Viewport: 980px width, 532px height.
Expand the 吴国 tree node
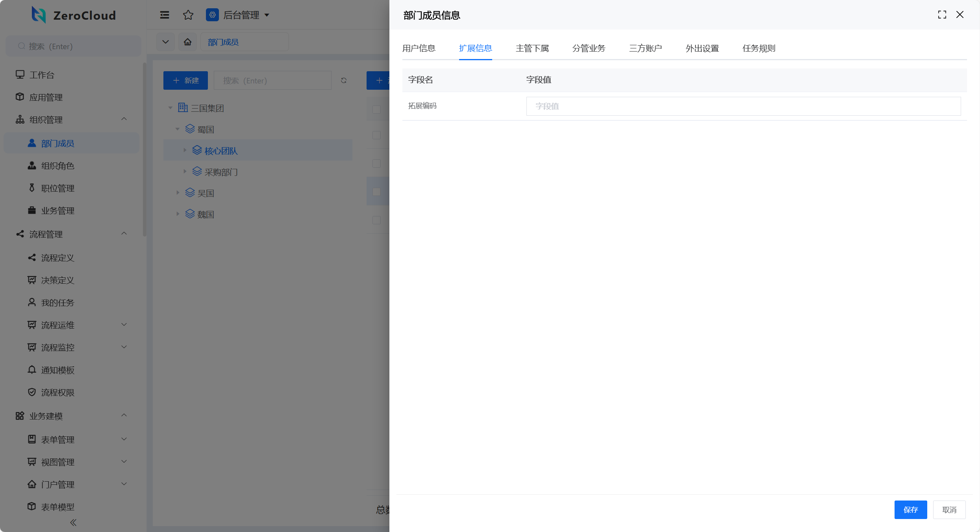pos(178,193)
